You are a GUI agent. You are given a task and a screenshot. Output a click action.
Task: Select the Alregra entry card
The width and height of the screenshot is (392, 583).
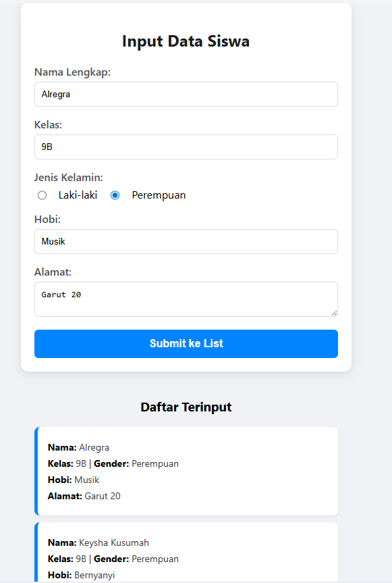(186, 471)
